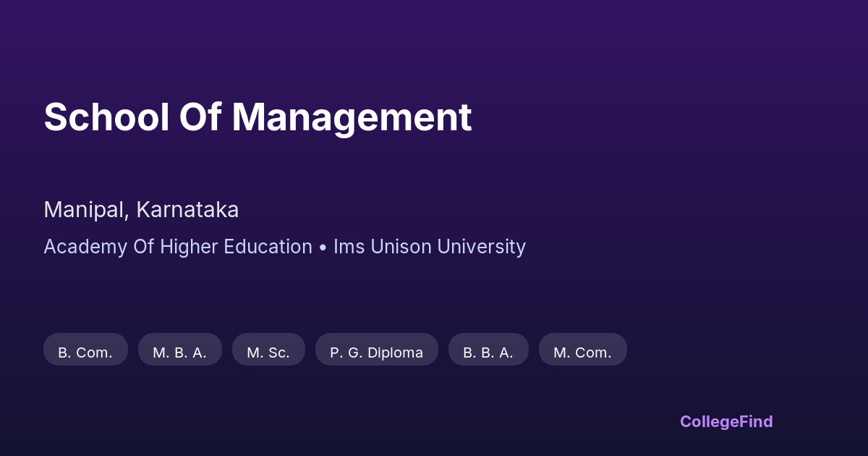Select the M. Com. course chip
Screen dimensions: 868x456
point(582,350)
